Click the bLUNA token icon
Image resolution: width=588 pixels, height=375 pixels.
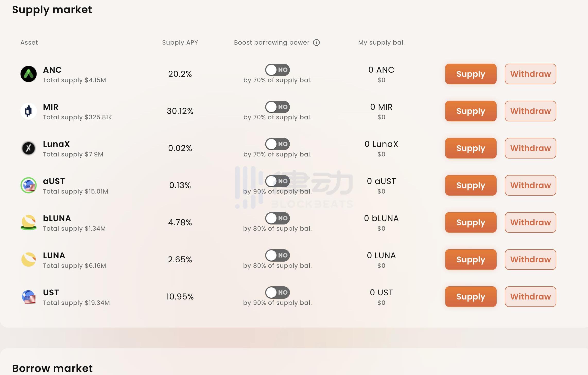click(x=28, y=222)
